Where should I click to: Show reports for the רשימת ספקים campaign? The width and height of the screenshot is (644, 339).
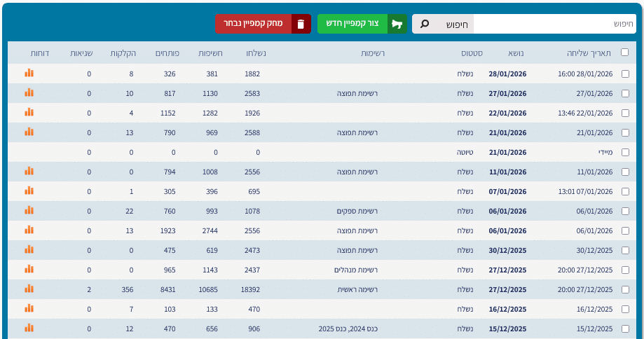(29, 210)
